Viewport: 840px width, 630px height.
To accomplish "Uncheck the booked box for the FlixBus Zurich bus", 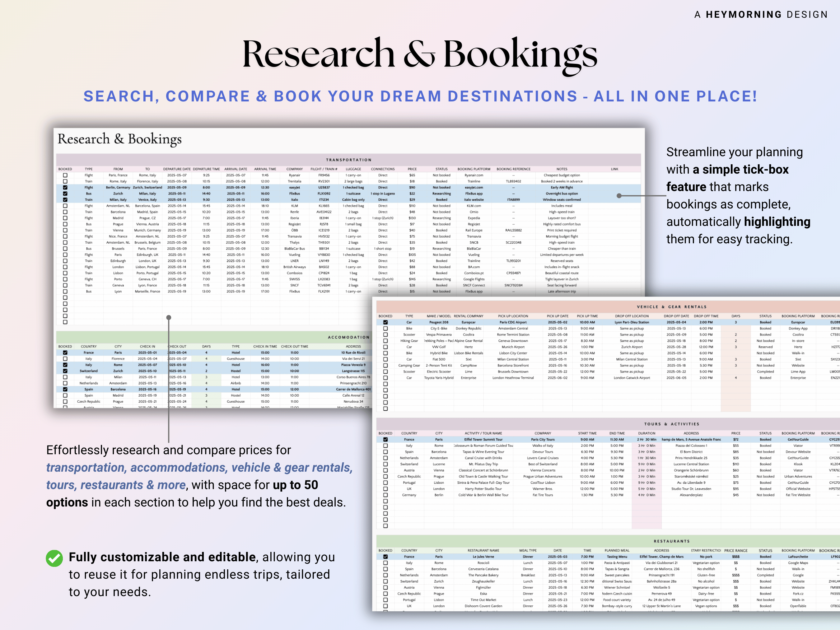I will tap(65, 193).
